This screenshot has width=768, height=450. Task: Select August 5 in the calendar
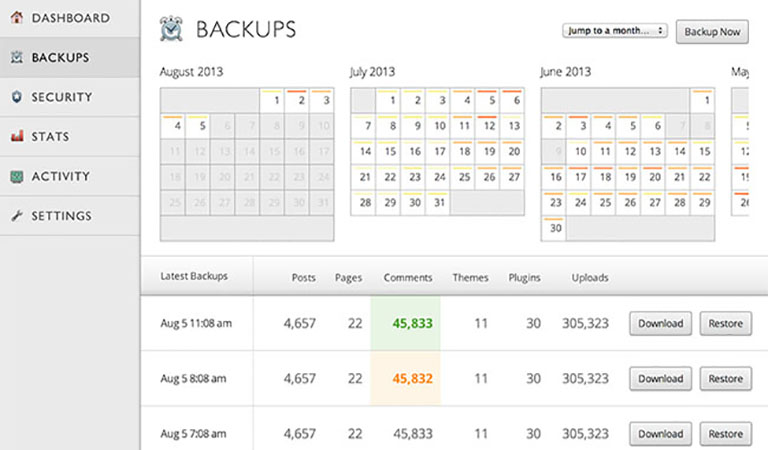[x=197, y=126]
